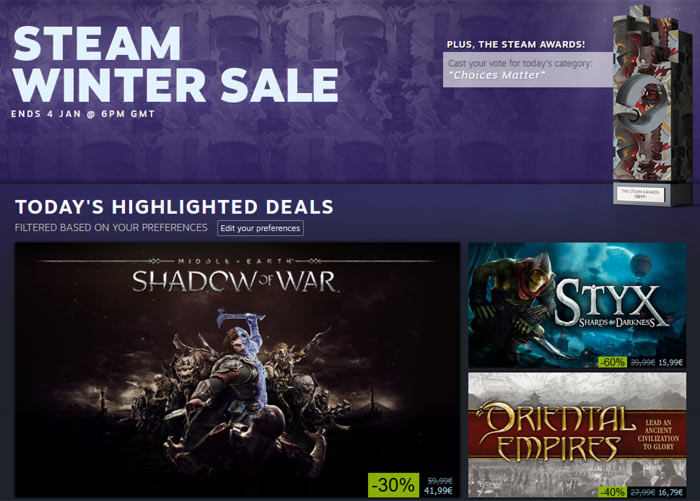Click the Steam Winter Sale title banner

pyautogui.click(x=175, y=63)
